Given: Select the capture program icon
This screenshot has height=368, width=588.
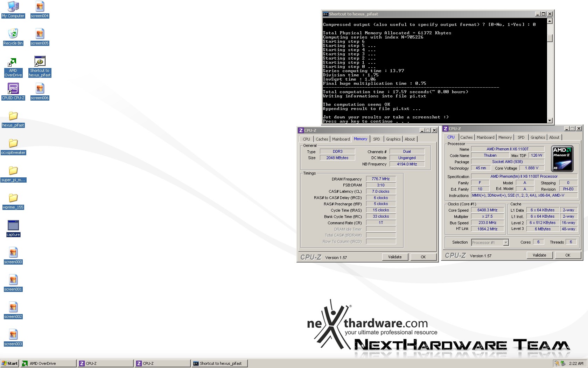Looking at the screenshot, I should point(13,228).
